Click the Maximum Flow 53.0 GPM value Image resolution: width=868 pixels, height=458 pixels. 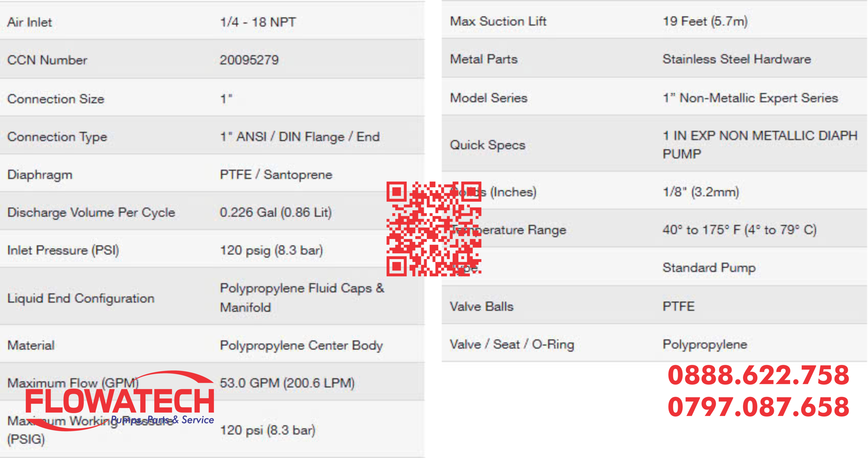click(287, 383)
